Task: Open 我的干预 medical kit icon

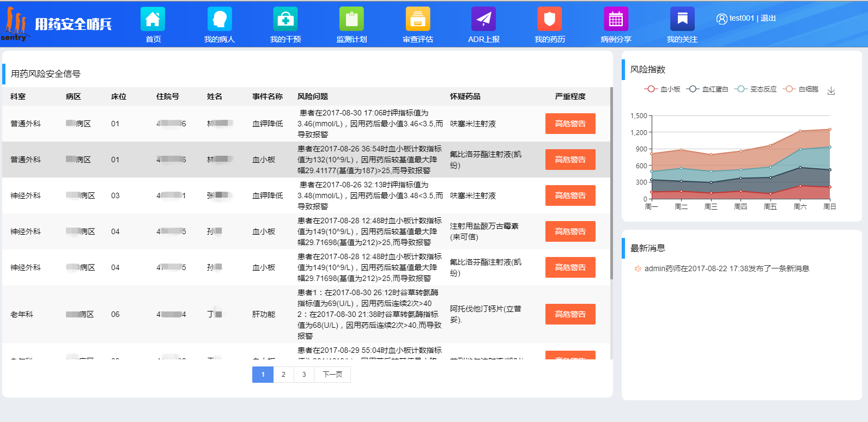Action: click(x=286, y=19)
